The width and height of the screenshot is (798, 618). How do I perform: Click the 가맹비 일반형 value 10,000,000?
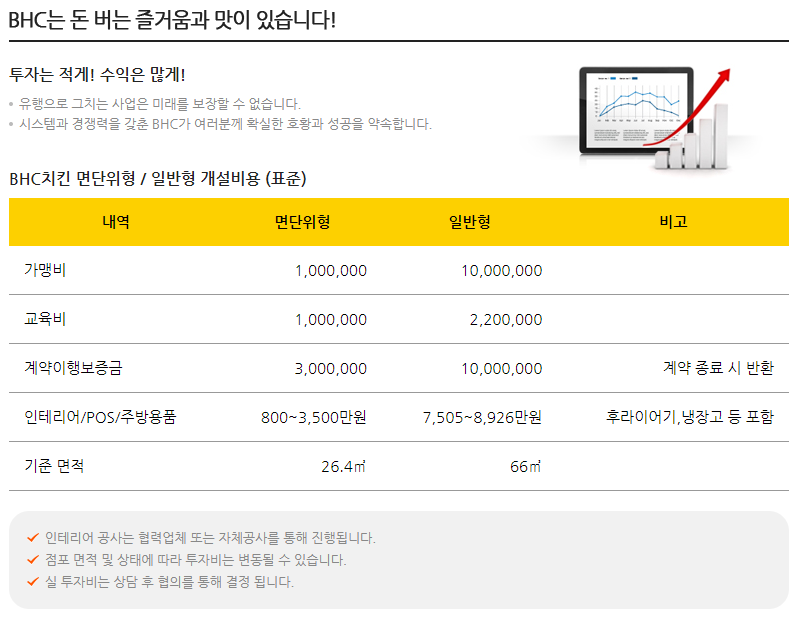point(502,271)
